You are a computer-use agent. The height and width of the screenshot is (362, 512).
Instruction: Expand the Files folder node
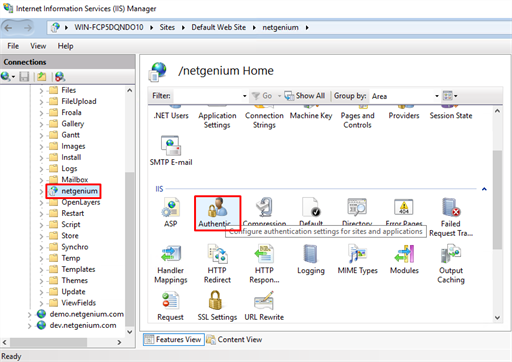(x=41, y=90)
